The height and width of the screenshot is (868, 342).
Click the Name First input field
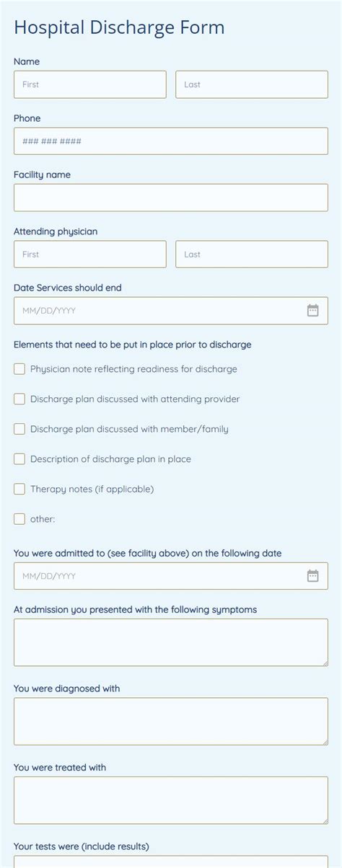90,84
